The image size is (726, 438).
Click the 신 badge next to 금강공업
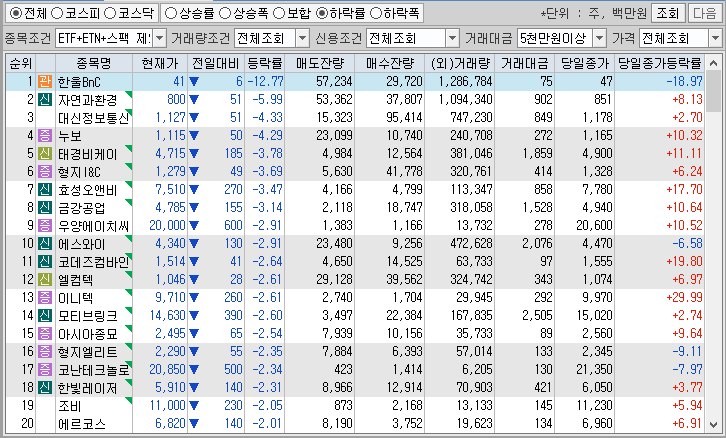45,207
